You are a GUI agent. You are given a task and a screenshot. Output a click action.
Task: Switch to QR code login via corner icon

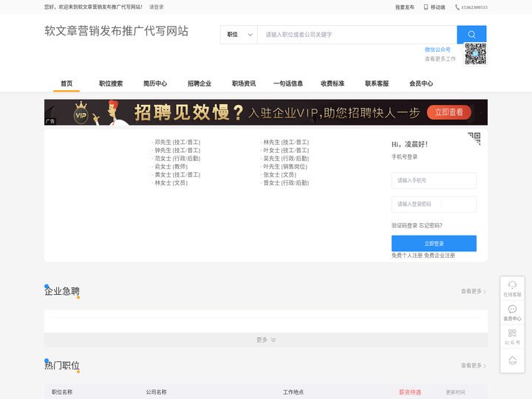pos(474,138)
